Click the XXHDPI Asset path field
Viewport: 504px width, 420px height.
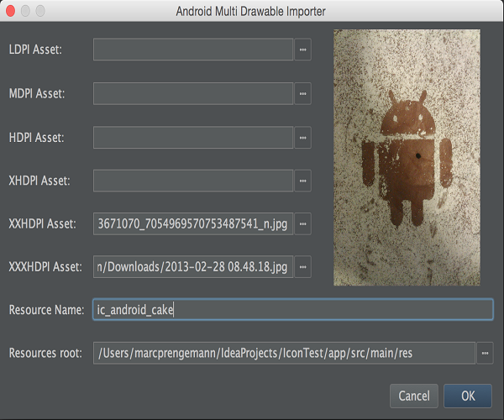(193, 223)
